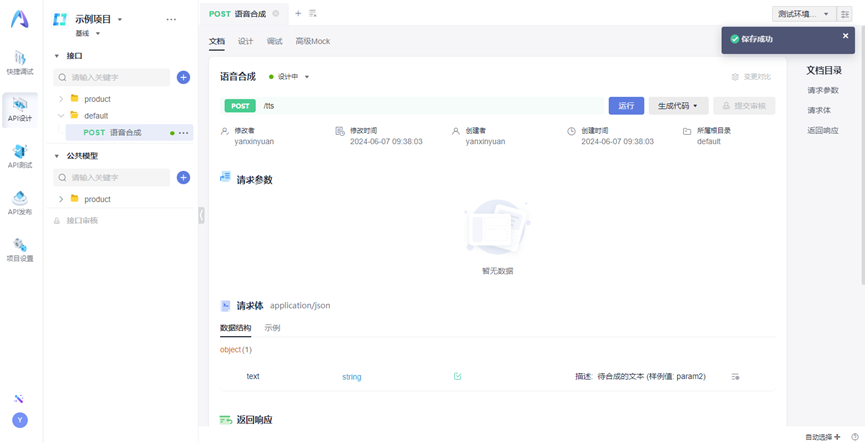Open the tab list menu icon
865x443 pixels.
[313, 13]
